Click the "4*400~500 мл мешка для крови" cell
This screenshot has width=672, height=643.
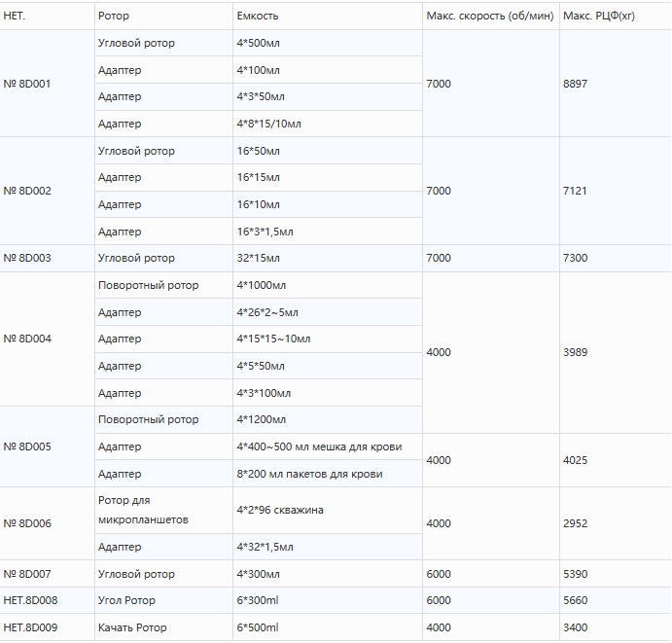[x=319, y=447]
